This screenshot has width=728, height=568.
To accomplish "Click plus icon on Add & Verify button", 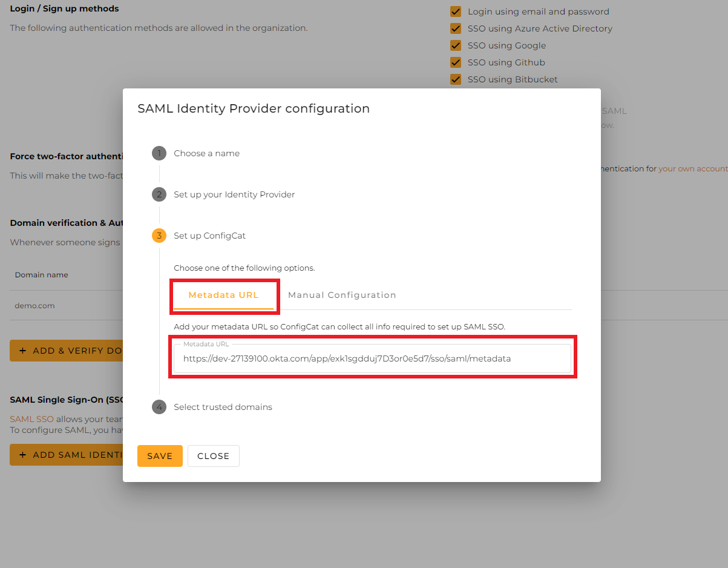I will tap(23, 351).
